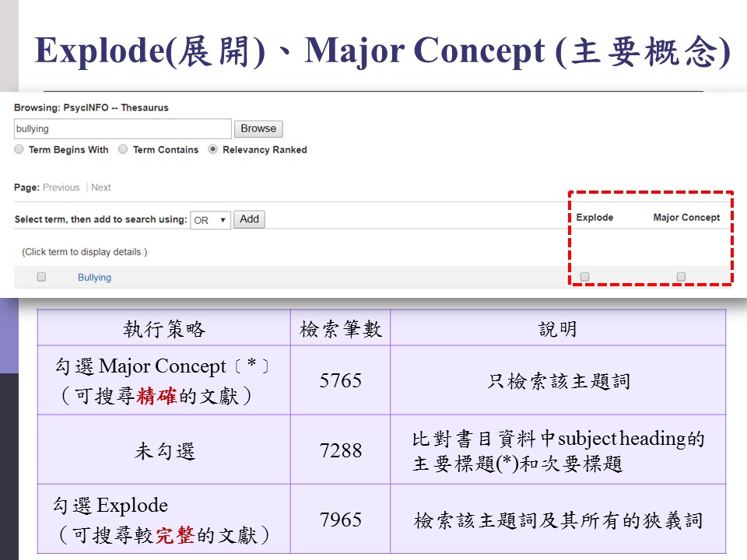
Task: Click the Browse button
Action: (258, 128)
